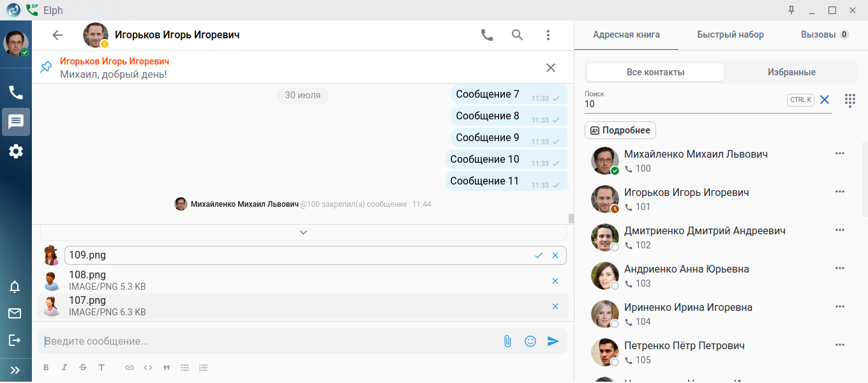Toggle the quote block format
This screenshot has width=868, height=383.
click(167, 368)
